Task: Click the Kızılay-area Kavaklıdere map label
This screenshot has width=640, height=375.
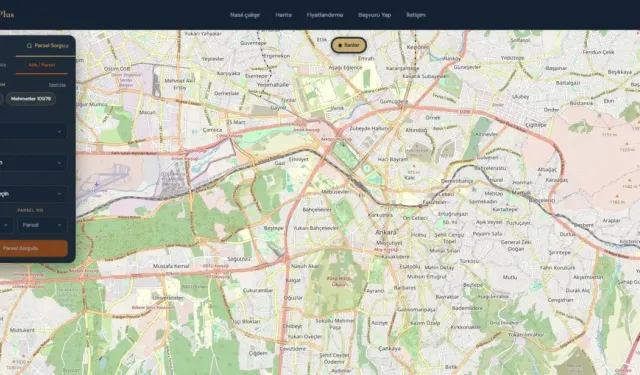Action: pos(396,257)
